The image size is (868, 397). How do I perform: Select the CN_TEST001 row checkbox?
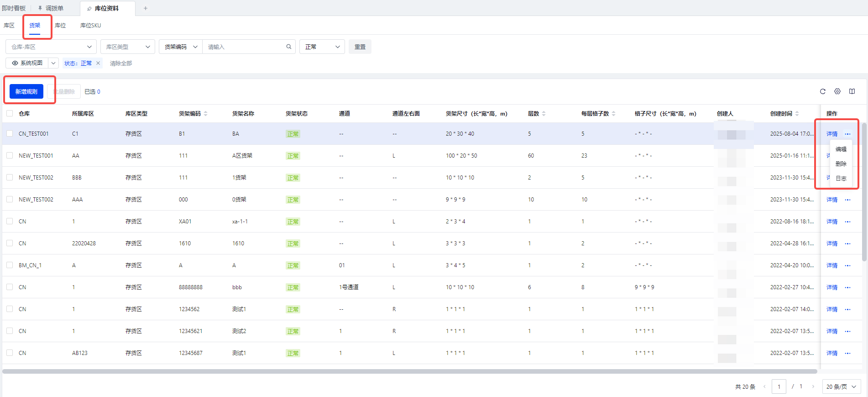coord(10,133)
